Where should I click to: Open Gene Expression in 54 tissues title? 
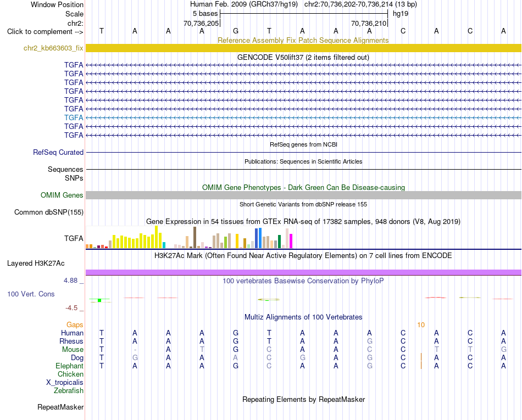[303, 221]
